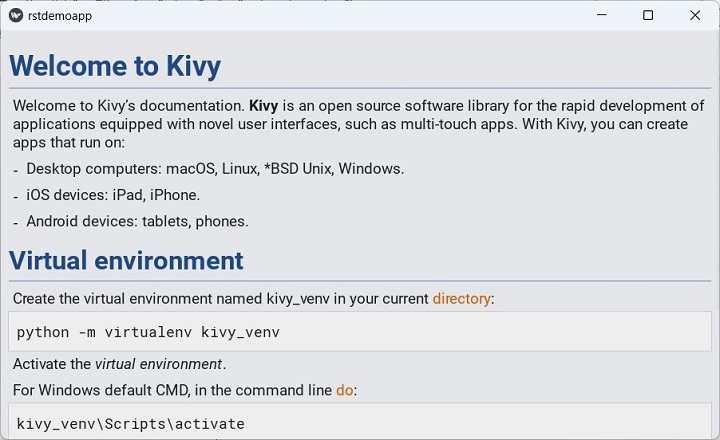Follow the orange "do" link
720x440 pixels.
pyautogui.click(x=345, y=390)
